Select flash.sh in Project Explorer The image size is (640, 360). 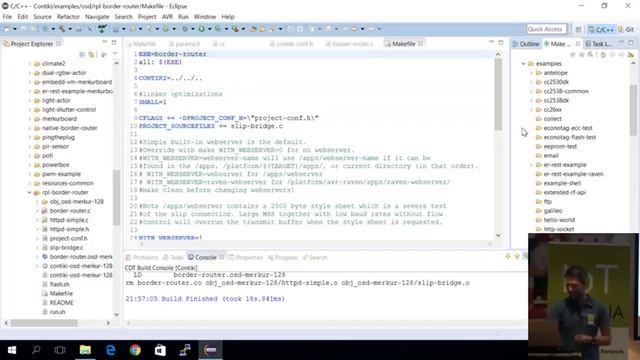[x=59, y=284]
